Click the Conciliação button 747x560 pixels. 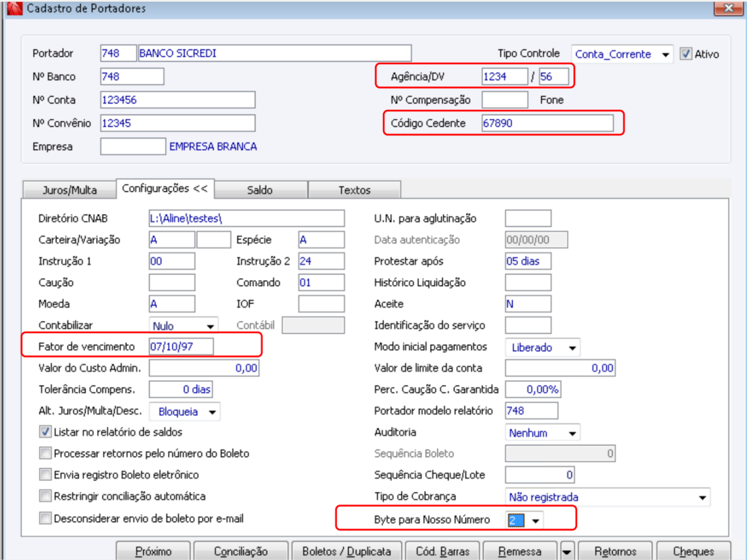241,551
